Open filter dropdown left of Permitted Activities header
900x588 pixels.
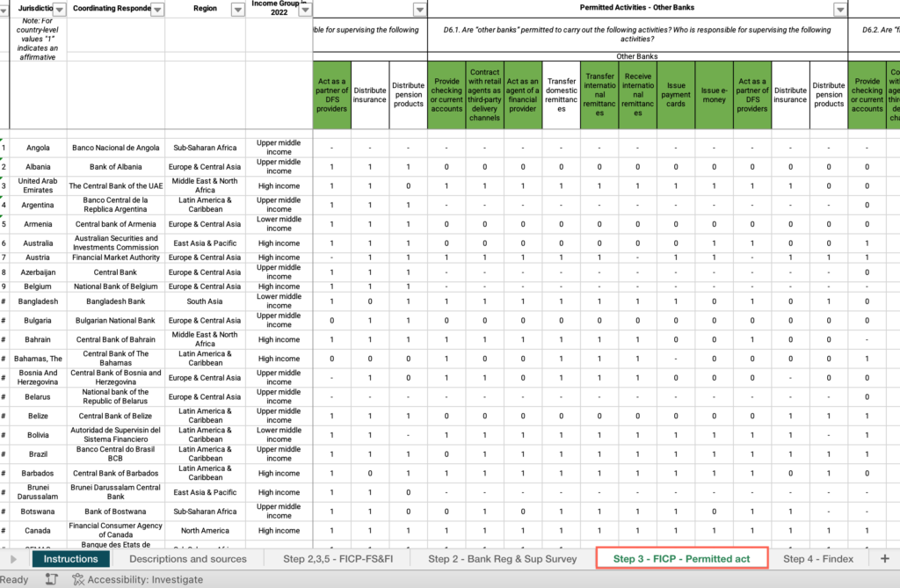click(420, 9)
